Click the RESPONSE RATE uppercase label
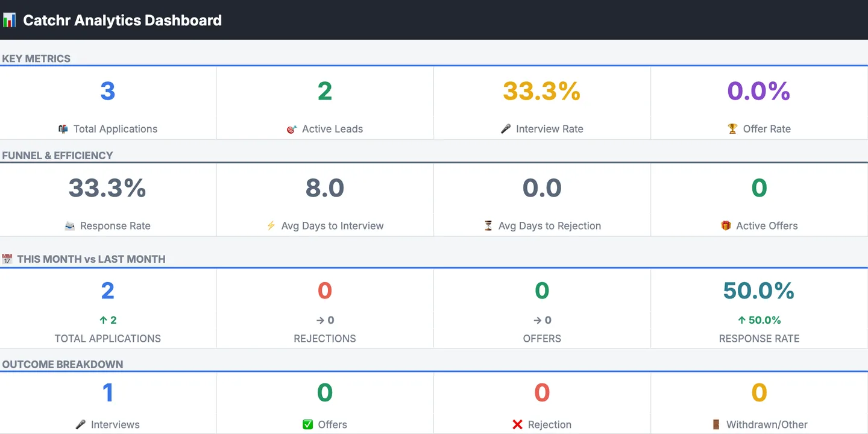Viewport: 868px width, 434px height. [x=759, y=339]
